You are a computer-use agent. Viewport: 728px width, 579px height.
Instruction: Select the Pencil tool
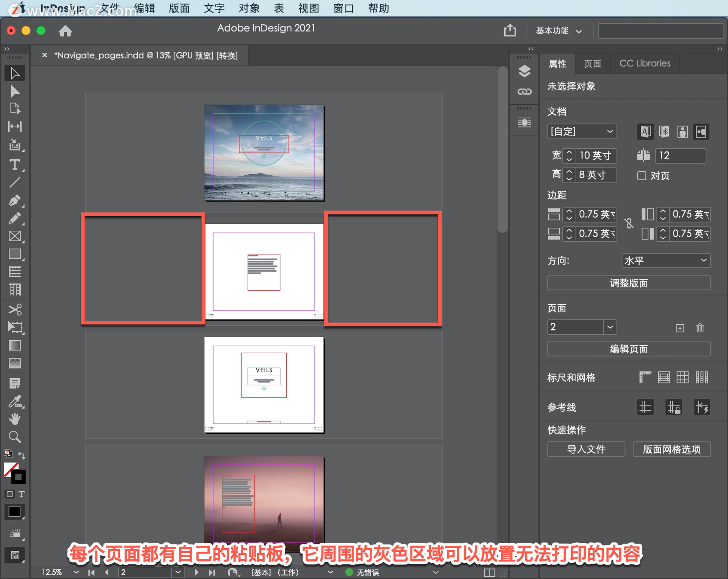15,218
